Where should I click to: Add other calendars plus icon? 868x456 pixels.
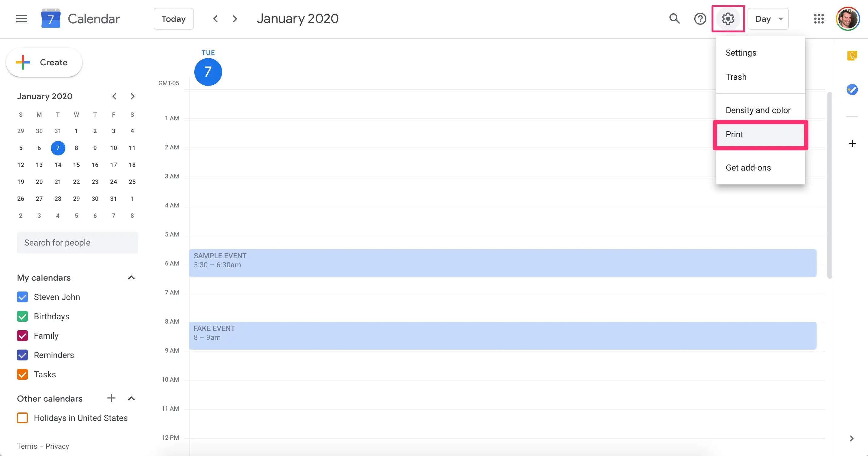pos(111,398)
